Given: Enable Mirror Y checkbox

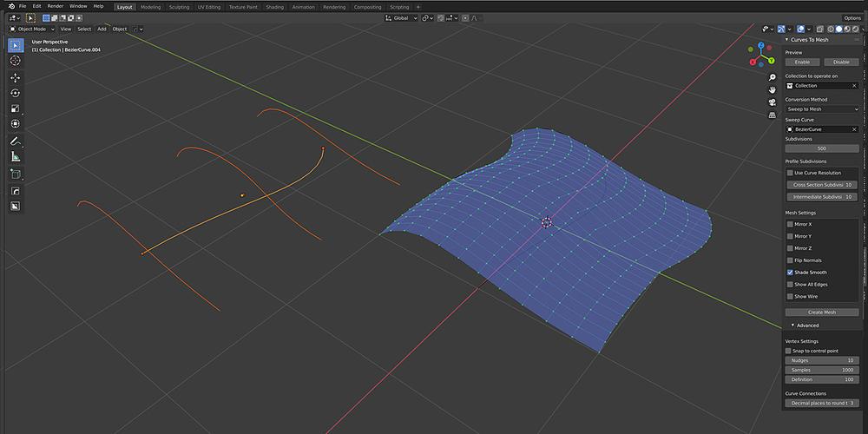Looking at the screenshot, I should click(790, 236).
